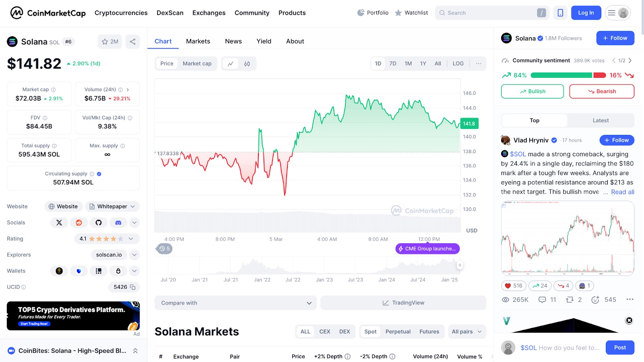The image size is (644, 362).
Task: Add Solana to watchlist with 2M star
Action: pyautogui.click(x=110, y=41)
